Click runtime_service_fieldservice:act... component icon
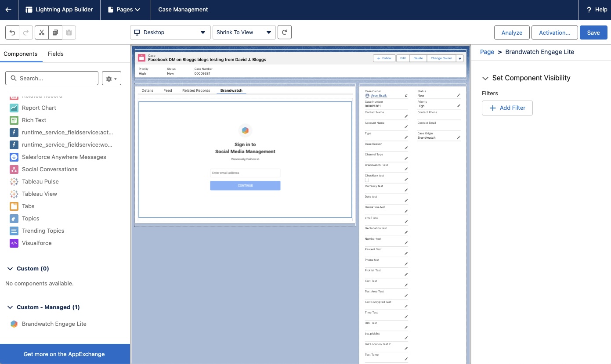 [x=14, y=132]
